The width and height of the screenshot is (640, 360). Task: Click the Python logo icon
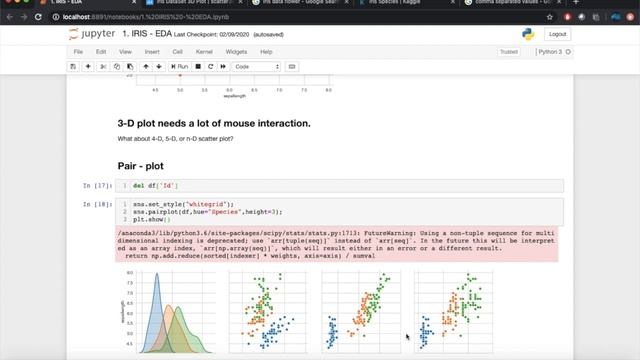tap(528, 34)
